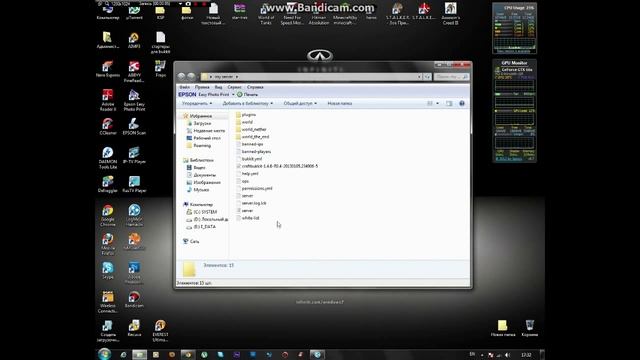The width and height of the screenshot is (640, 360).
Task: Click the Новая папка button
Action: (340, 103)
